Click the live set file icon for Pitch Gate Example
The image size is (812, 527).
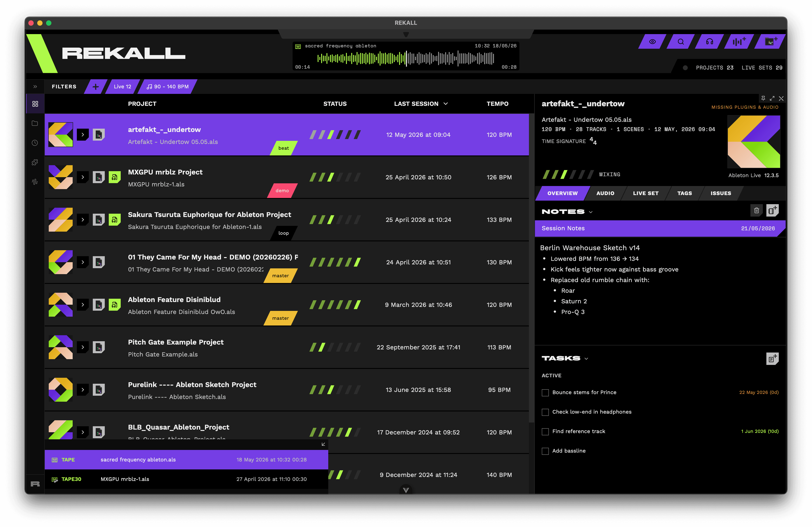click(x=99, y=347)
